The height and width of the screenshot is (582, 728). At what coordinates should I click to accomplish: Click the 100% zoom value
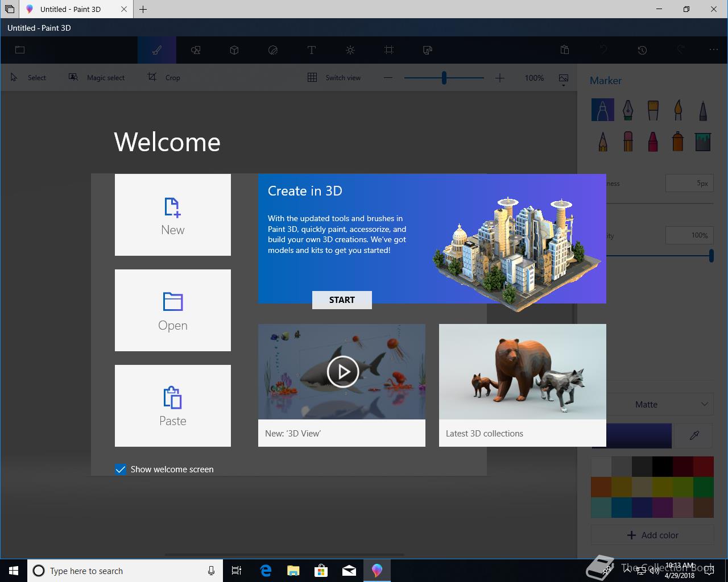coord(534,78)
